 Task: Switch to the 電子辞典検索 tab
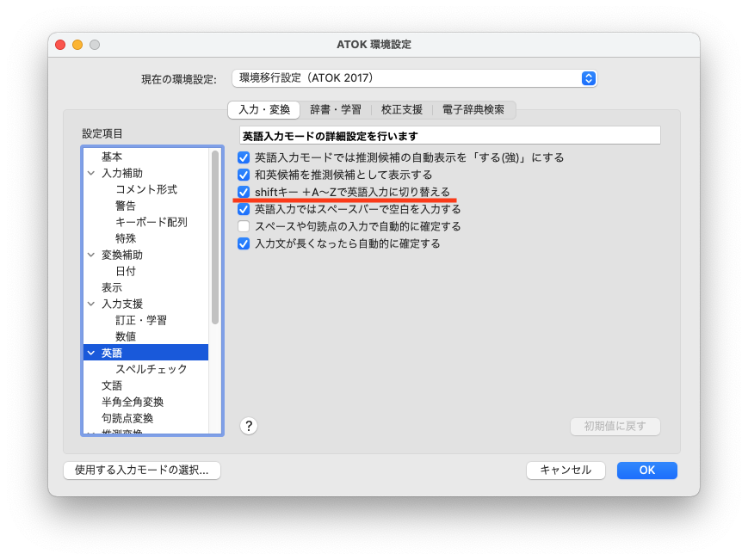tap(473, 109)
